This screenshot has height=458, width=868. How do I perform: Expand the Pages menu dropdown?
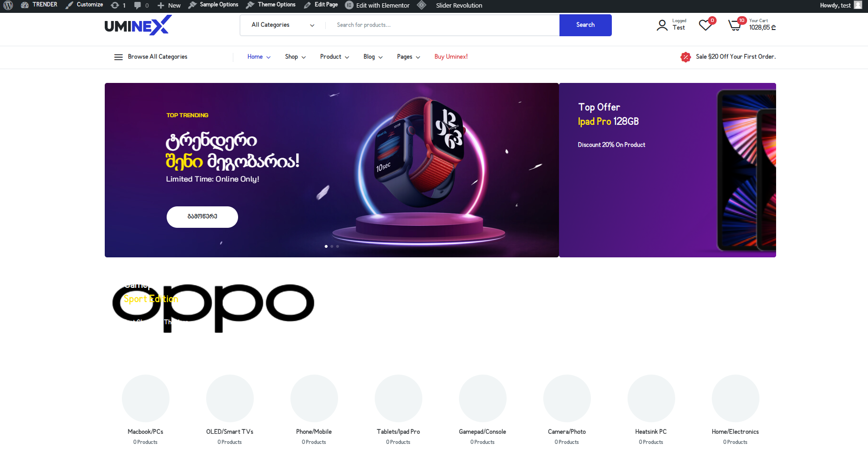click(x=409, y=57)
